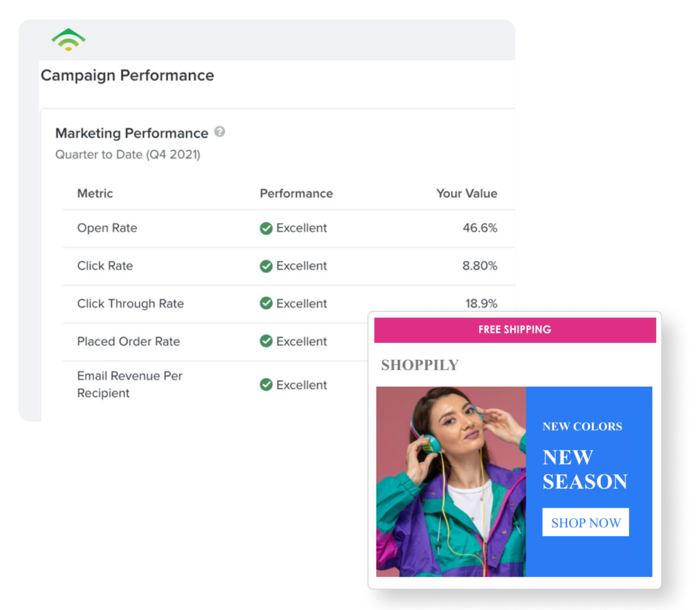Click Excellent in Email Revenue Per Recipient row

pyautogui.click(x=301, y=385)
